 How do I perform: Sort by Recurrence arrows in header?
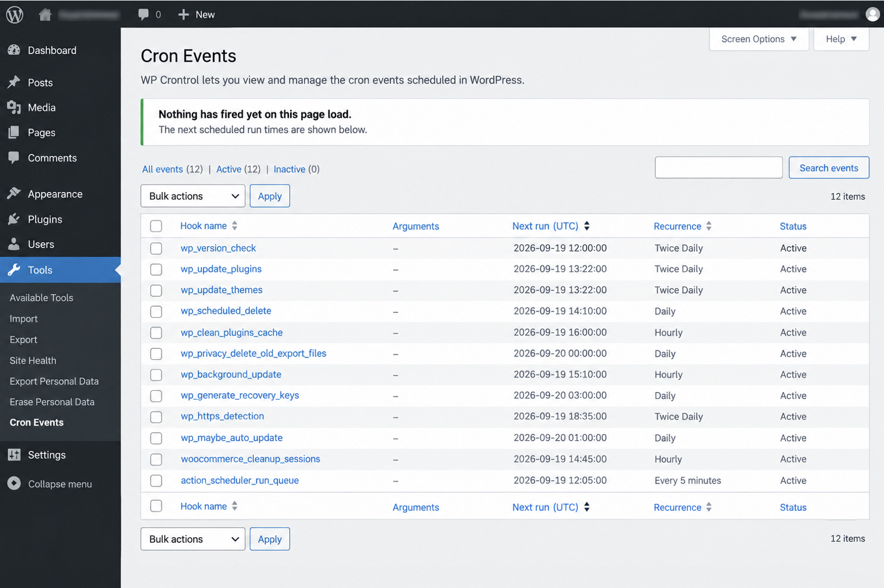tap(709, 226)
